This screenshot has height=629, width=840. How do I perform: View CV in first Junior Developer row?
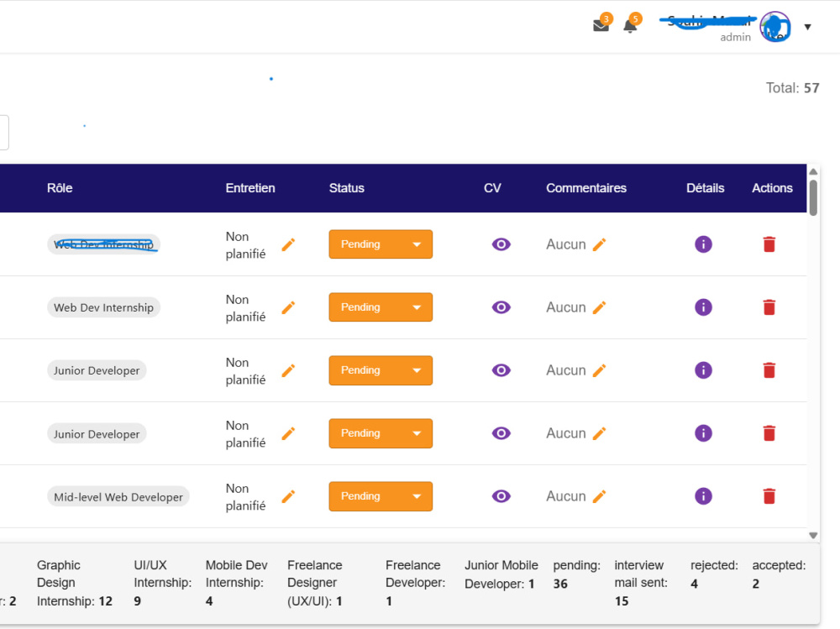[501, 370]
